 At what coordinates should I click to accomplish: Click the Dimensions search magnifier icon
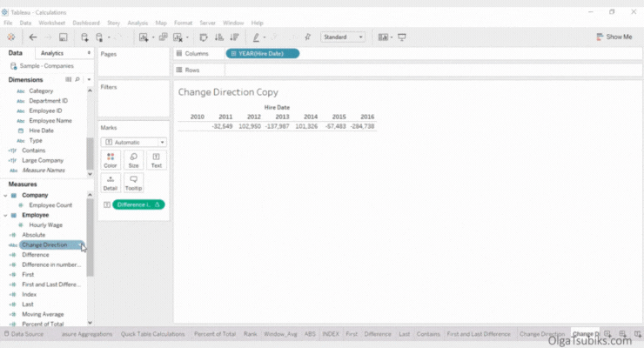[77, 80]
